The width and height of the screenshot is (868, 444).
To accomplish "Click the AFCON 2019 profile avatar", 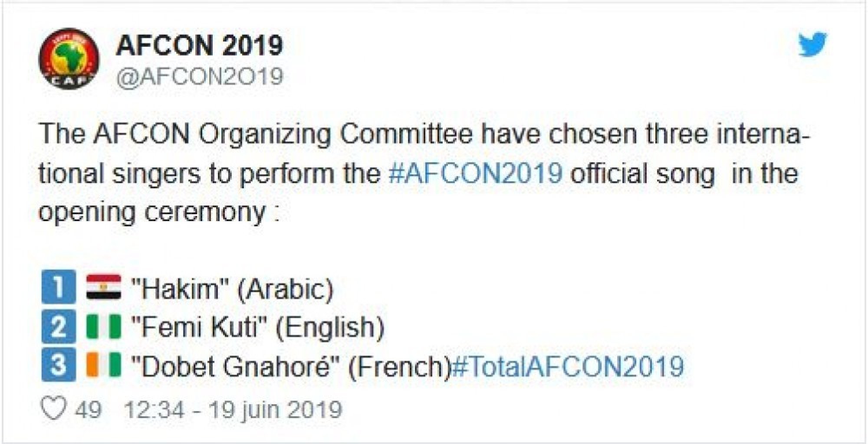I will coord(68,60).
